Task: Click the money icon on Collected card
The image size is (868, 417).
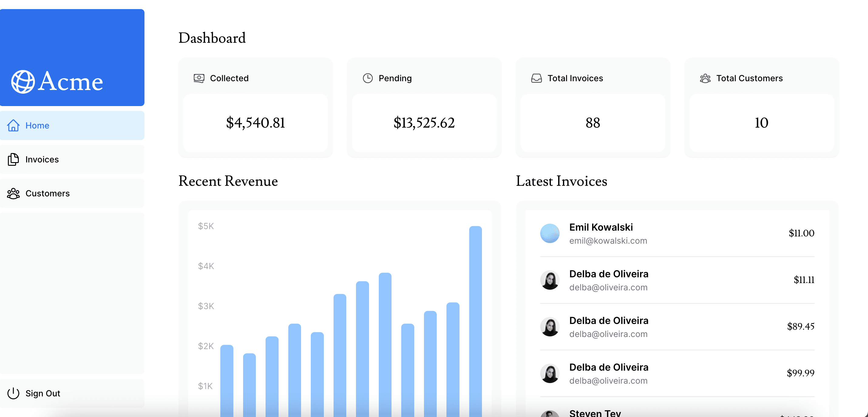Action: pos(199,78)
